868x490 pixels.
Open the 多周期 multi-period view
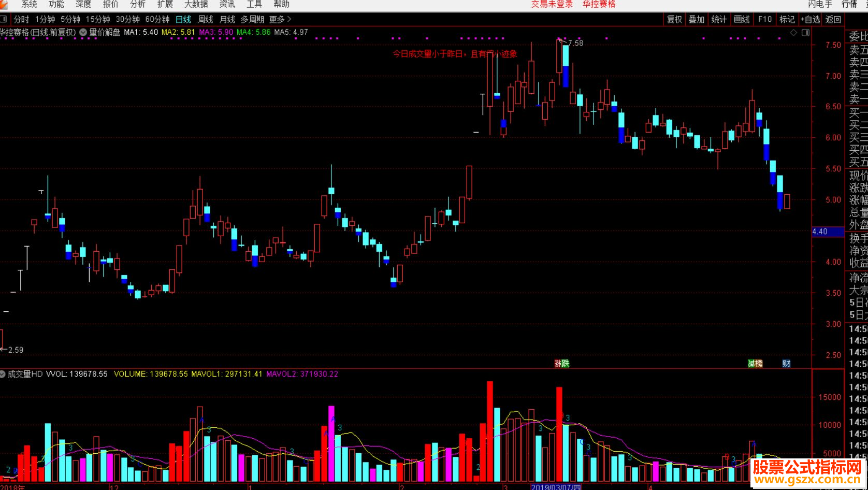pyautogui.click(x=252, y=19)
